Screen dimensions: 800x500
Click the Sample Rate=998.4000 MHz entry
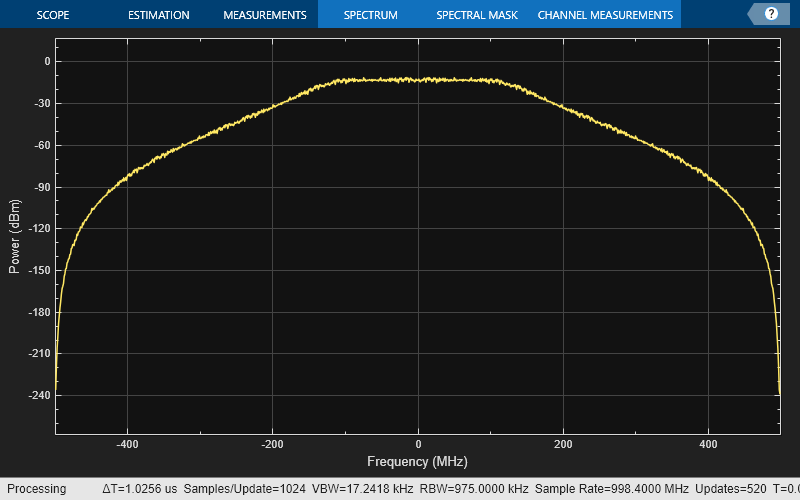[612, 489]
